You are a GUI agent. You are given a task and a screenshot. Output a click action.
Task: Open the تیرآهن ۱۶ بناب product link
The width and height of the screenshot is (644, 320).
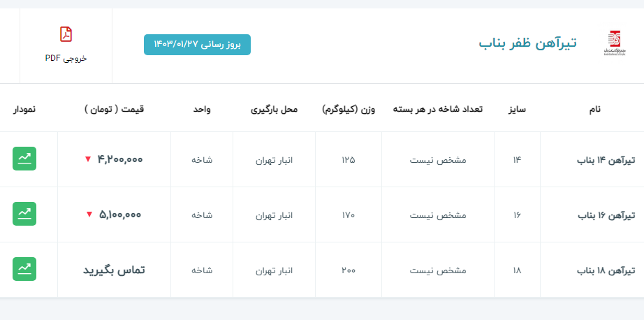(x=606, y=215)
